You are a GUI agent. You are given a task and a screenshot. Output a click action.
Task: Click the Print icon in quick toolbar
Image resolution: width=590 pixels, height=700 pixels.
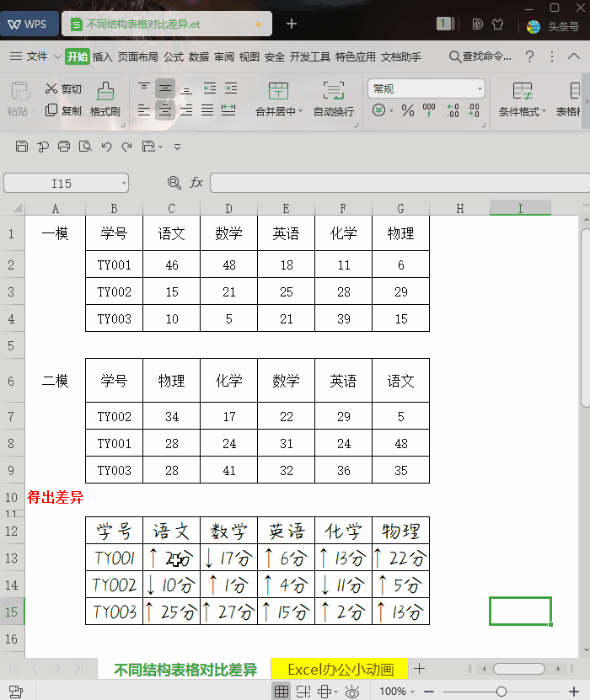pos(64,146)
